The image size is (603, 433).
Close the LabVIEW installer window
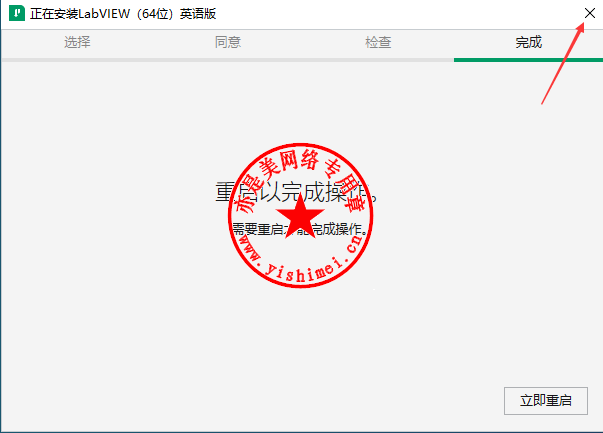coord(590,13)
